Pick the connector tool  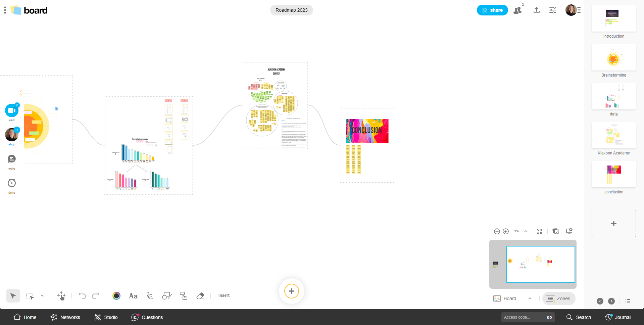coord(184,296)
